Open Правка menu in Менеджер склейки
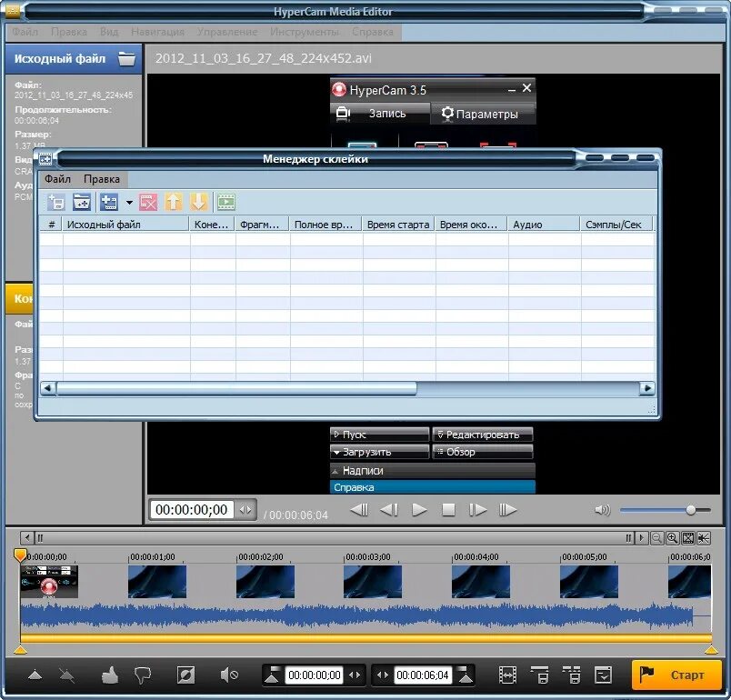 102,179
